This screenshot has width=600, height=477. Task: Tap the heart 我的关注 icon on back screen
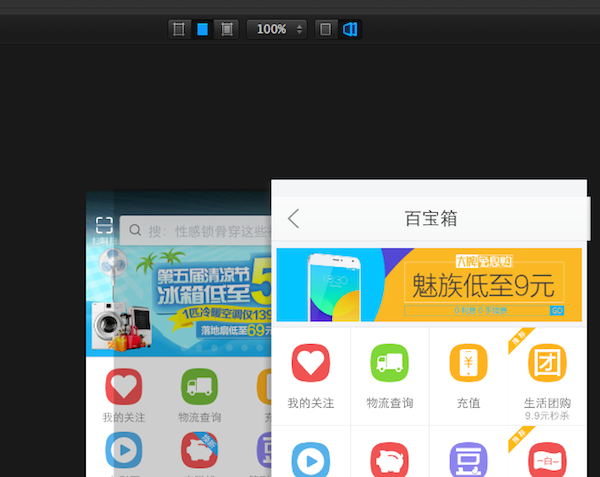click(124, 387)
